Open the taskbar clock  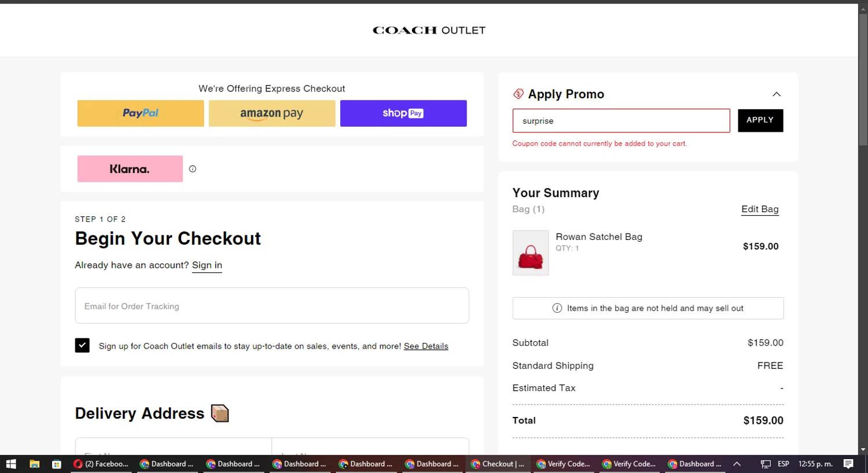815,464
